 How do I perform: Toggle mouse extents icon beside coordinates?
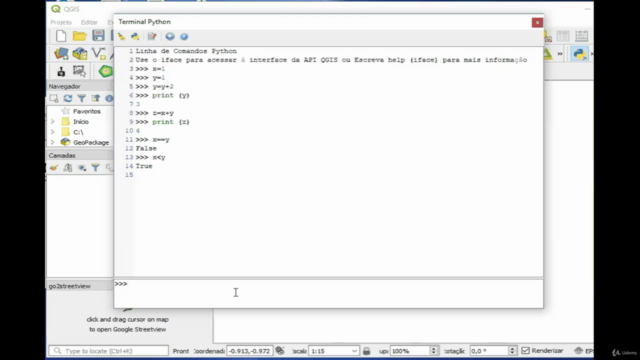[280, 351]
